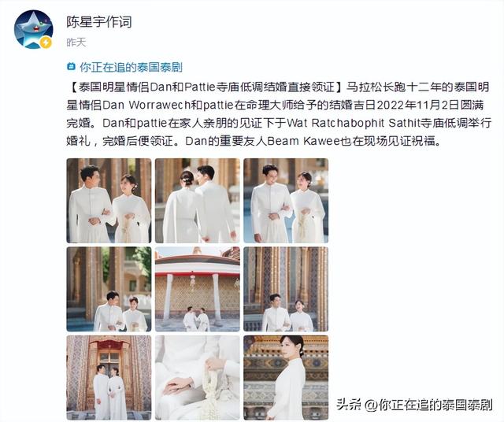Click the blue topic icon before 你正在追的泰国泰剧
Image resolution: width=504 pixels, height=422 pixels.
click(x=71, y=67)
